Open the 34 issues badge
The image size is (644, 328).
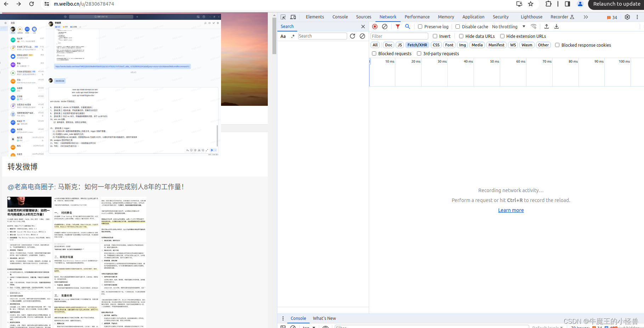tap(612, 17)
